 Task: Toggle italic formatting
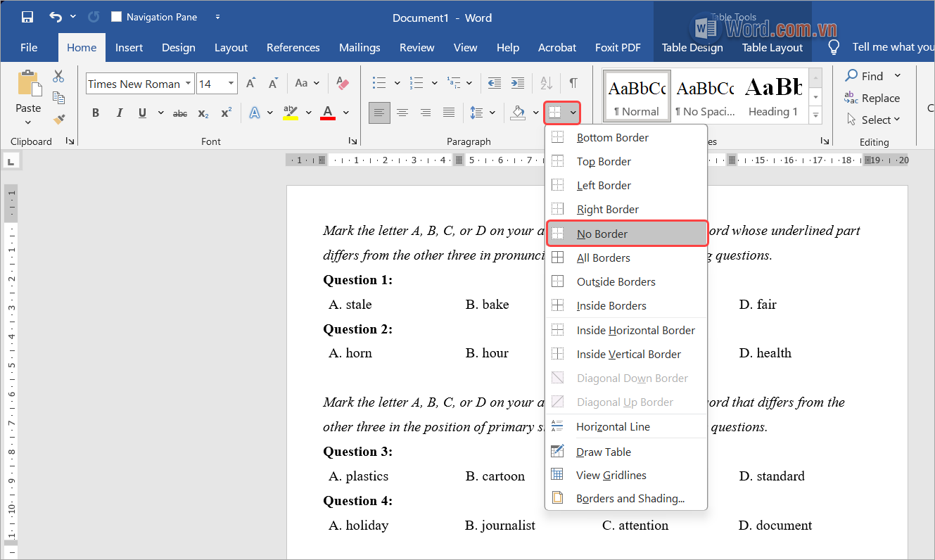[119, 113]
